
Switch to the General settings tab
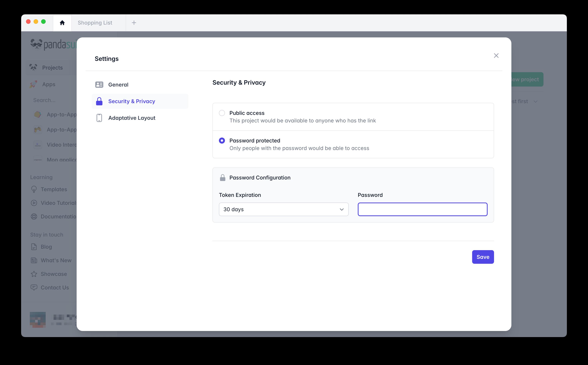118,84
